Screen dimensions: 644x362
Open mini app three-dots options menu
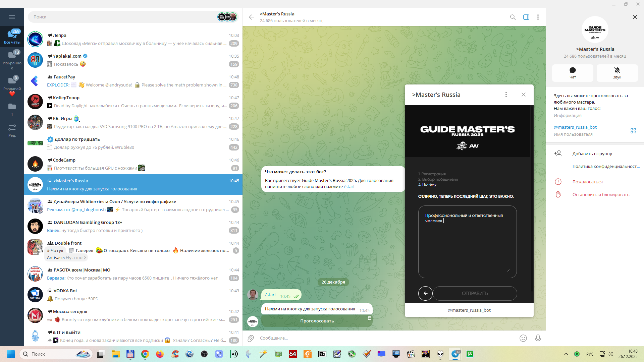506,95
